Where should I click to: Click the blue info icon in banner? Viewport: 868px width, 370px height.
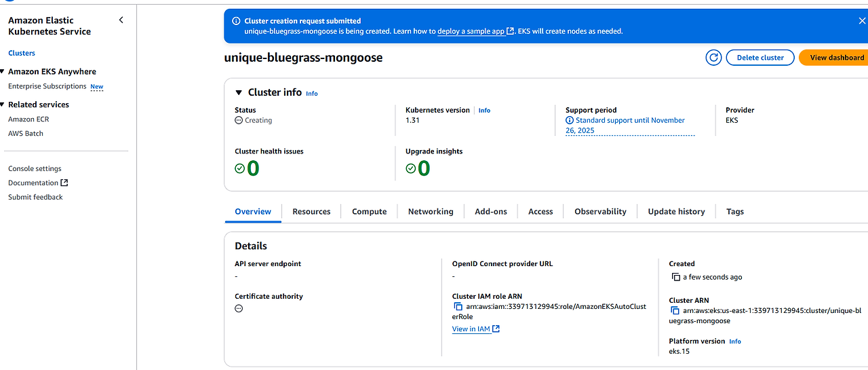[236, 21]
